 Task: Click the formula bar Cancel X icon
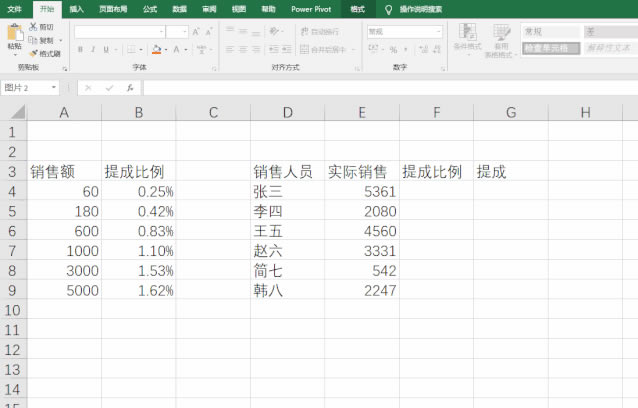point(88,87)
